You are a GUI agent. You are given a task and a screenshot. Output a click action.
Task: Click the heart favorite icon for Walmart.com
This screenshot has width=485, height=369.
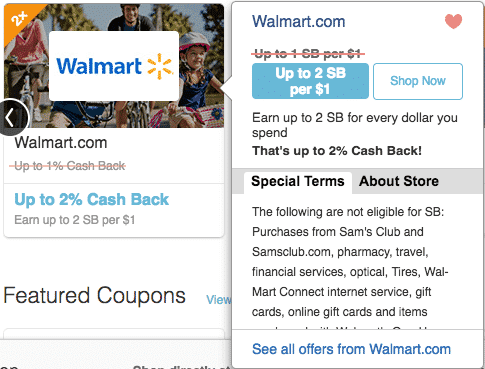coord(453,21)
